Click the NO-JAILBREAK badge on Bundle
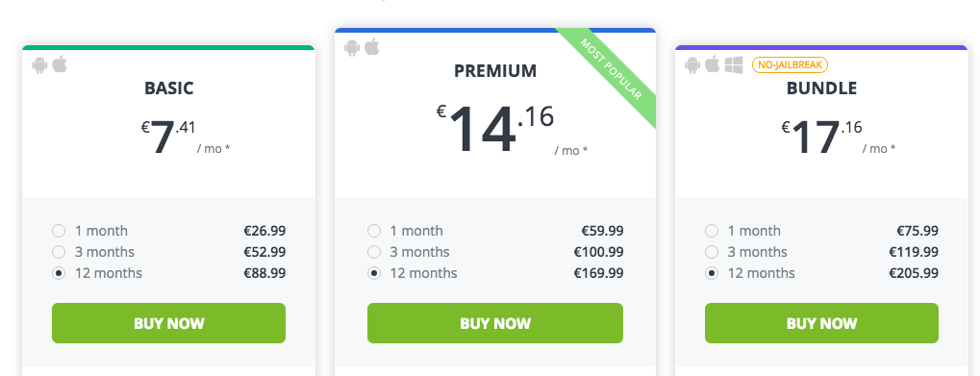Viewport: 980px width, 376px height. coord(790,64)
